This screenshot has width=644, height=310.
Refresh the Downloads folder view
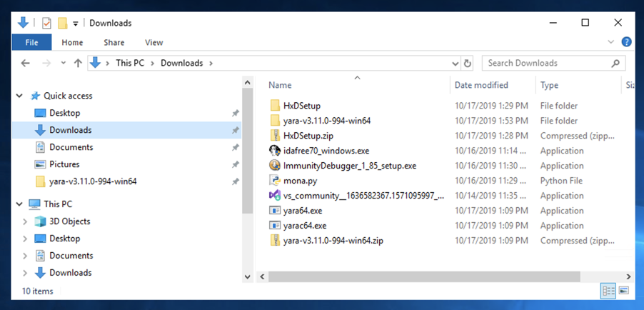click(x=467, y=64)
